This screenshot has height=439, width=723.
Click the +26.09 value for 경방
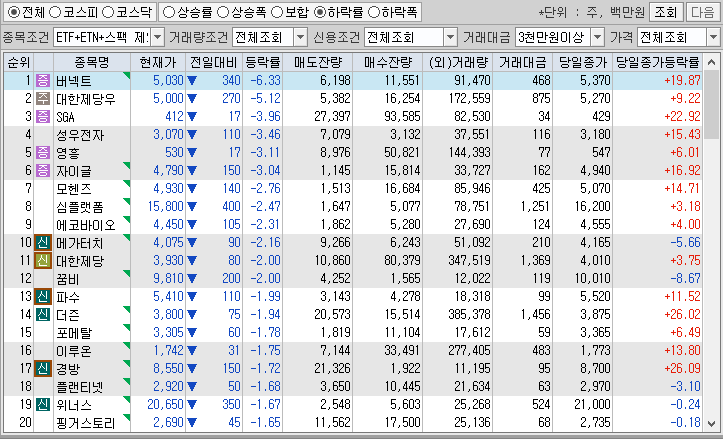pos(682,368)
